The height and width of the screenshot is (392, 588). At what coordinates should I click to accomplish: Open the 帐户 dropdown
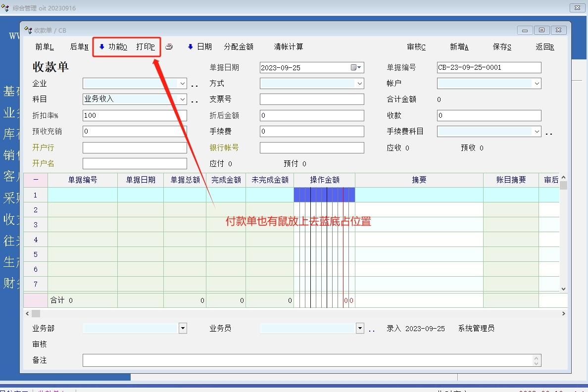click(537, 84)
